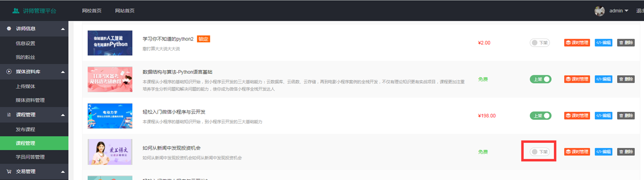
Task: Click the document icon beside 课程管理 header
Action: coord(8,115)
